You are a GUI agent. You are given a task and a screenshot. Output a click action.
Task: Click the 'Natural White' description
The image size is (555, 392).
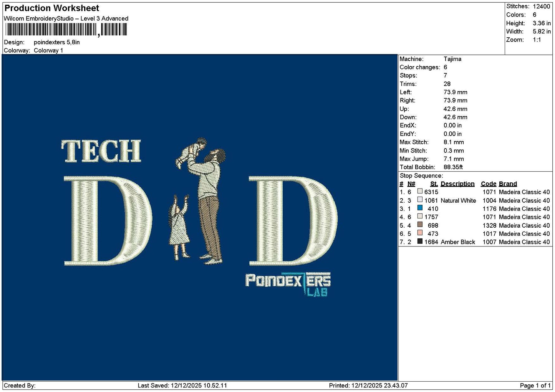(458, 200)
